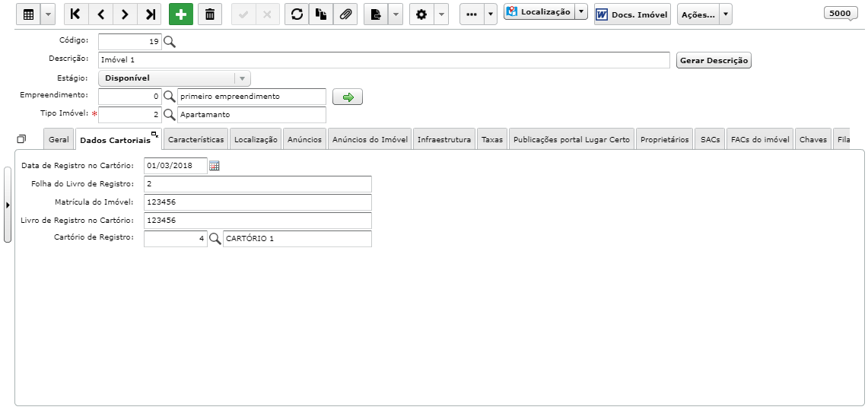
Task: Jump to the last record
Action: coord(149,14)
